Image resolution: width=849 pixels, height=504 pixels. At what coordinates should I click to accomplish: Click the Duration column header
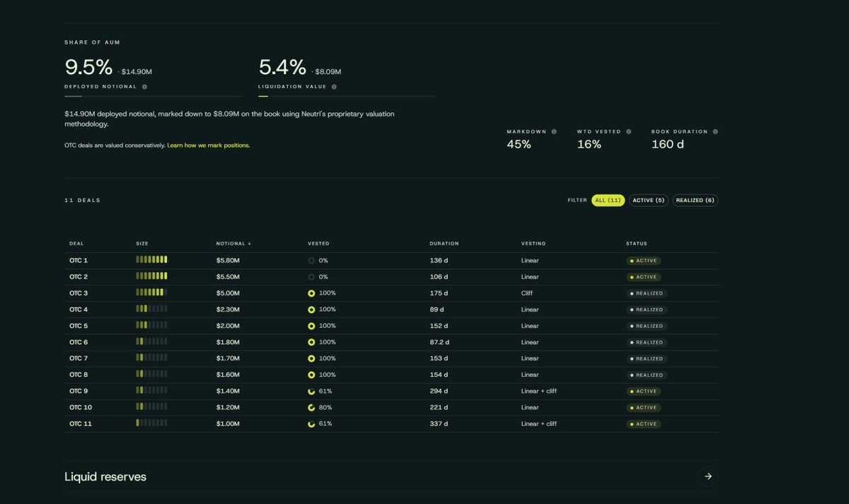pos(444,244)
